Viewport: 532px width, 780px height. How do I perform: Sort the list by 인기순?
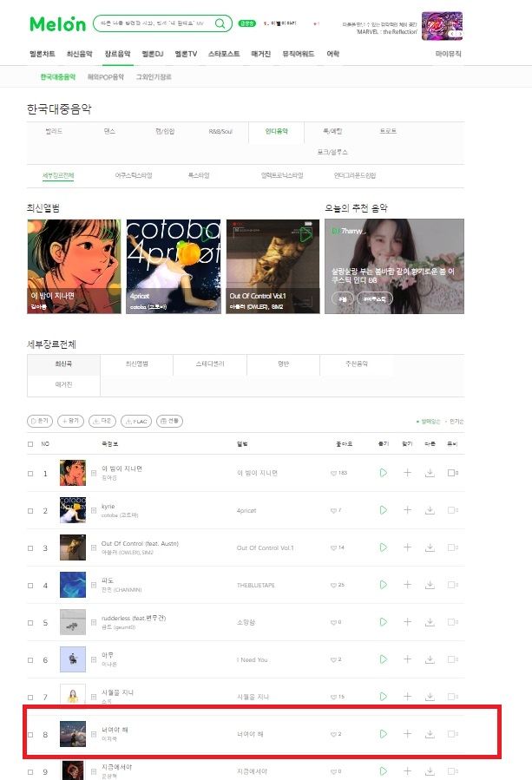click(456, 422)
